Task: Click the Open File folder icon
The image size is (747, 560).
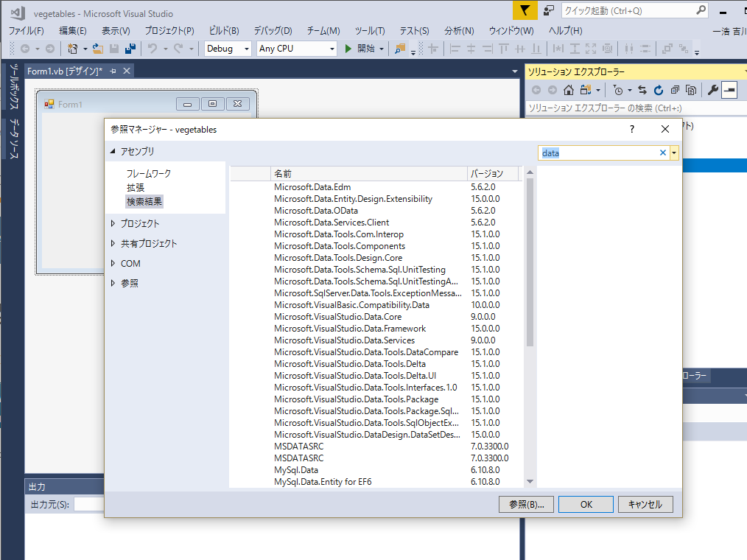Action: tap(97, 49)
